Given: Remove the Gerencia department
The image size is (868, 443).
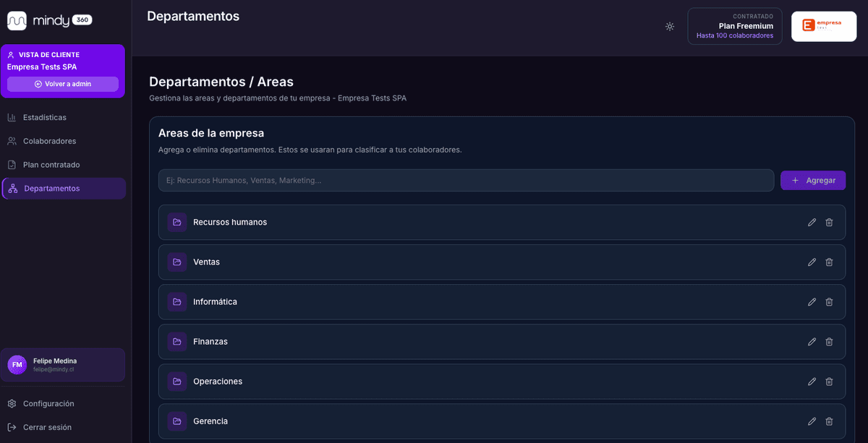Looking at the screenshot, I should pos(829,421).
